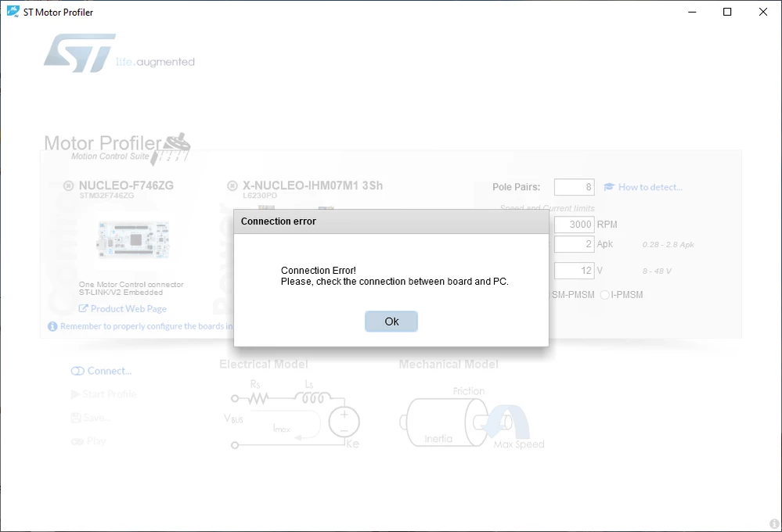Click the '8 - 48 V' range text

pyautogui.click(x=657, y=271)
